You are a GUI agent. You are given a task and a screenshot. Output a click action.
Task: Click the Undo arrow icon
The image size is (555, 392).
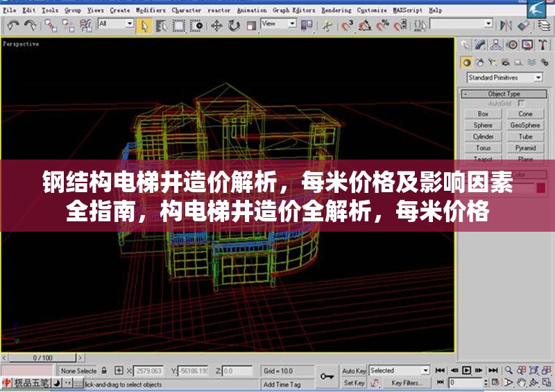pos(13,26)
